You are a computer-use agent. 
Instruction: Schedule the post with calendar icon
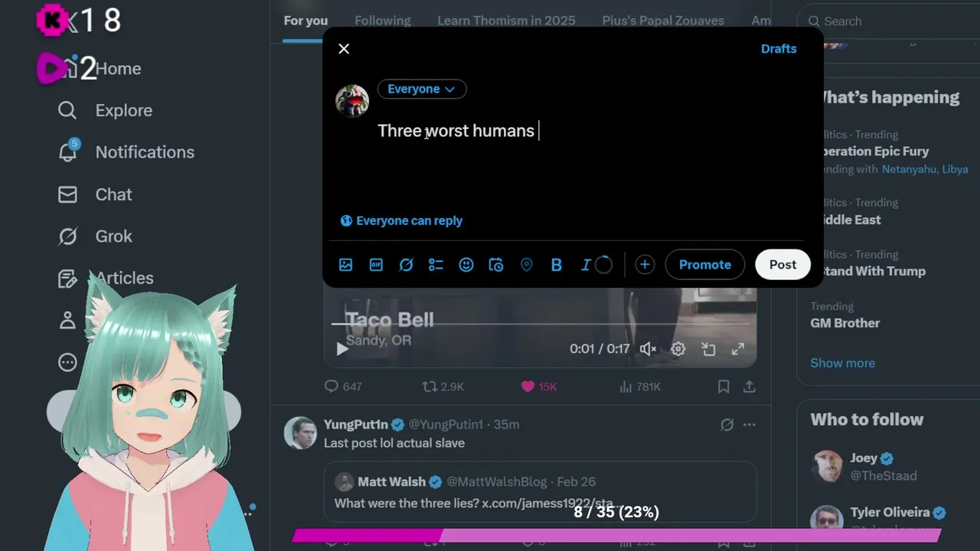click(x=496, y=265)
